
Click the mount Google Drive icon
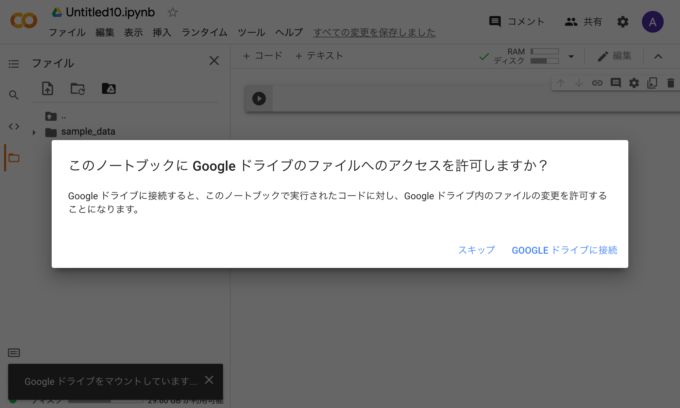pos(108,88)
